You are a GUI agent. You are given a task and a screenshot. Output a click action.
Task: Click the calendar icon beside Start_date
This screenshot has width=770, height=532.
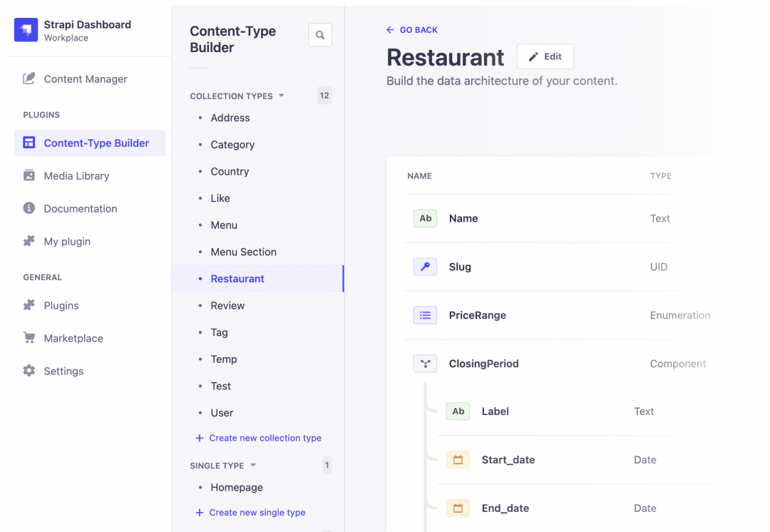point(458,460)
